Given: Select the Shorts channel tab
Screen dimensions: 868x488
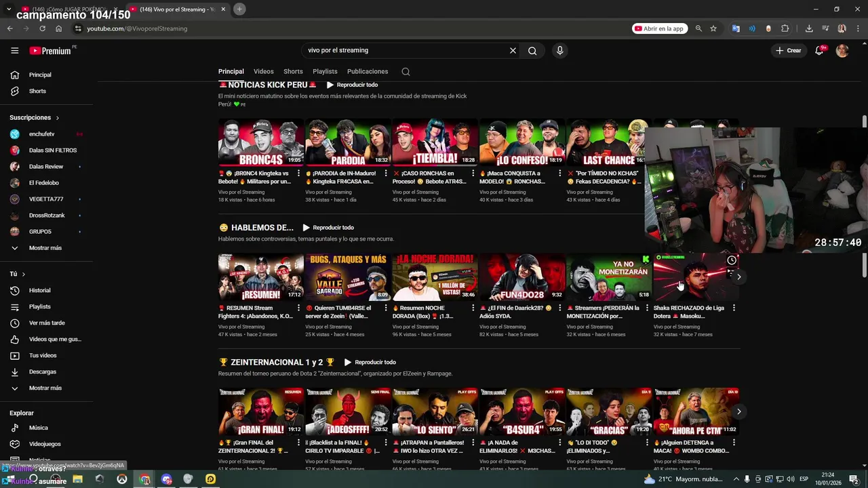Looking at the screenshot, I should [x=293, y=71].
